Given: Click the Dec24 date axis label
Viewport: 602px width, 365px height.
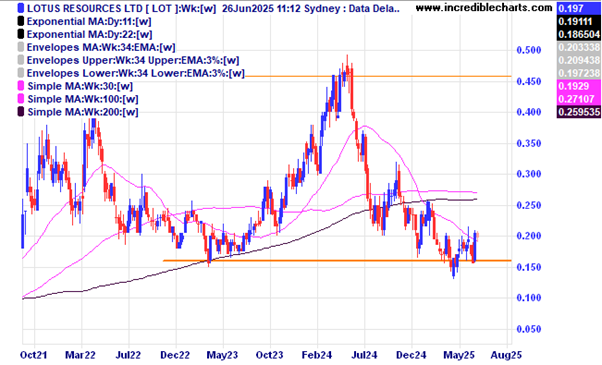Looking at the screenshot, I should point(411,355).
